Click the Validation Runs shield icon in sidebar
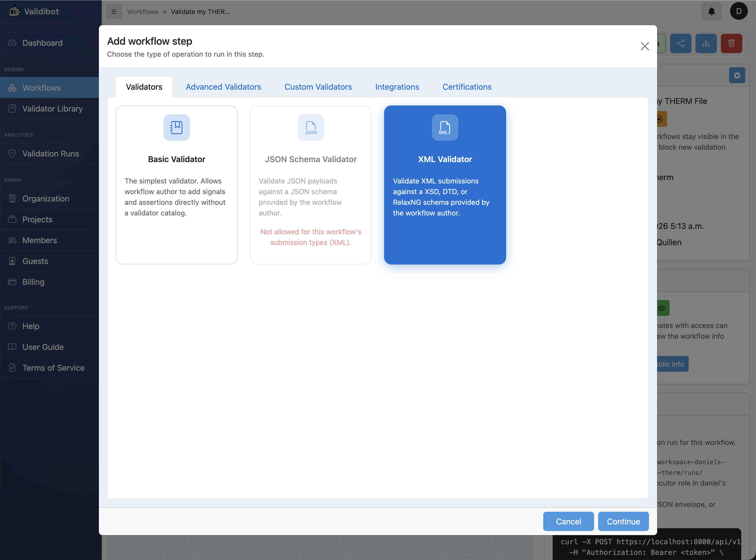The height and width of the screenshot is (560, 756). coord(12,153)
